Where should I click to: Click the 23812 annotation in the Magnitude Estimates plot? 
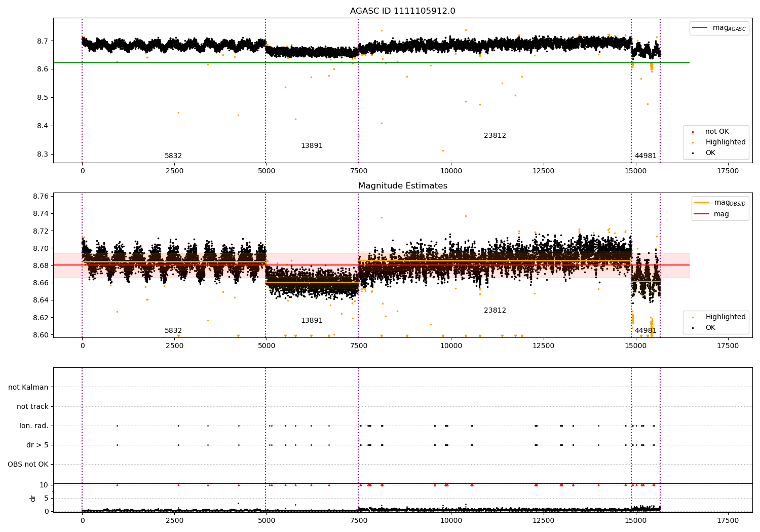[x=495, y=311]
